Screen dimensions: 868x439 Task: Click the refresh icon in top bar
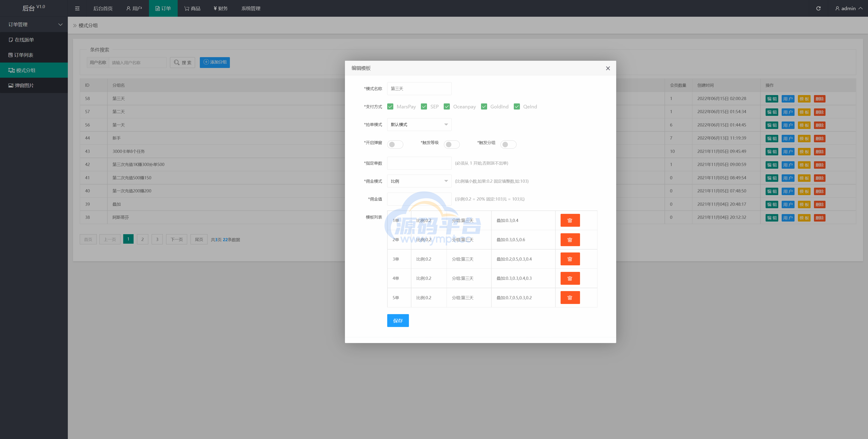[818, 8]
